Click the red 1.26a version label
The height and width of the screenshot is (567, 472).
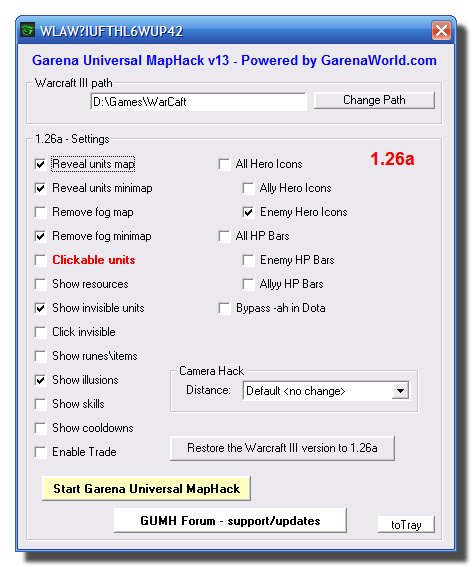pos(392,159)
